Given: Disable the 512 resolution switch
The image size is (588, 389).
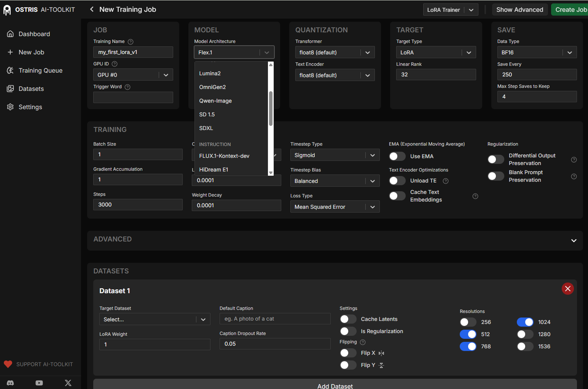Looking at the screenshot, I should pos(468,334).
